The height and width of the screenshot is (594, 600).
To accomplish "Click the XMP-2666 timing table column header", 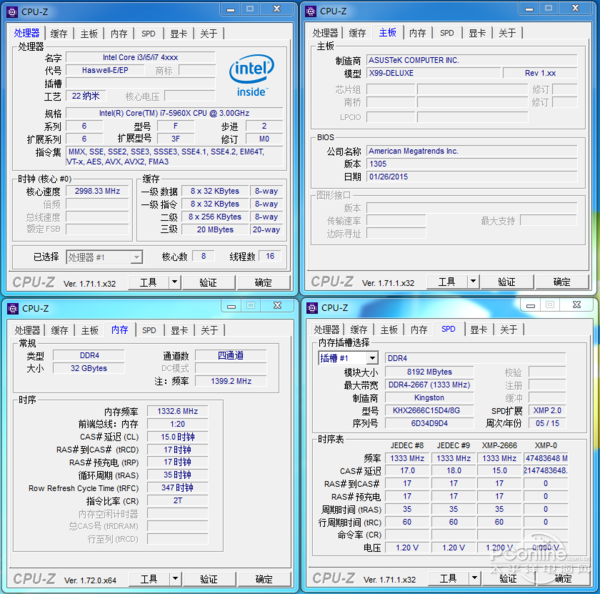I will [499, 446].
